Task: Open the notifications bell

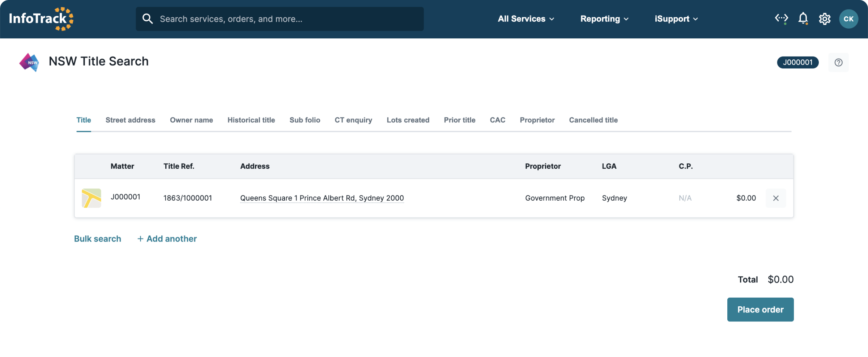Action: 803,18
